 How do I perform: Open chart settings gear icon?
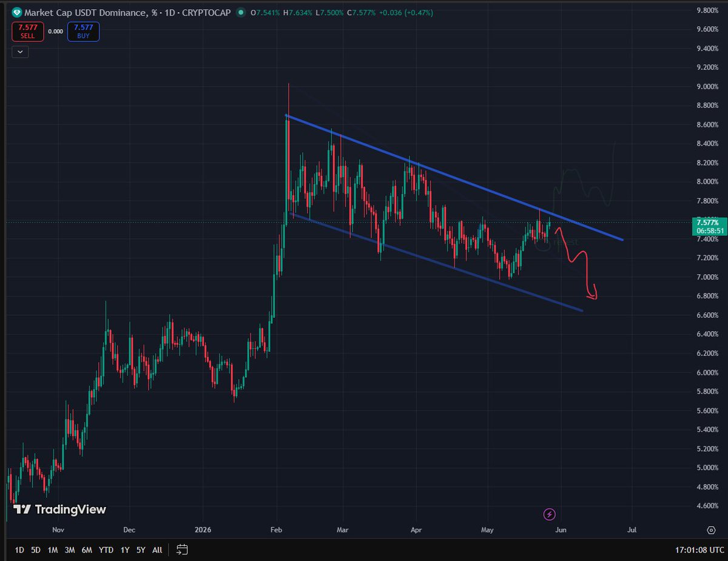[710, 529]
